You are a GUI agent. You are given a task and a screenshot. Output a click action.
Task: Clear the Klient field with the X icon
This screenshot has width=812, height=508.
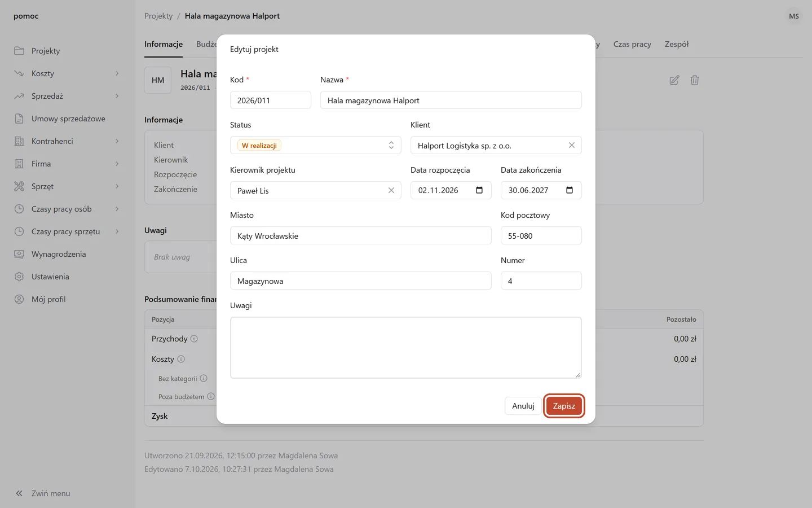click(x=572, y=145)
